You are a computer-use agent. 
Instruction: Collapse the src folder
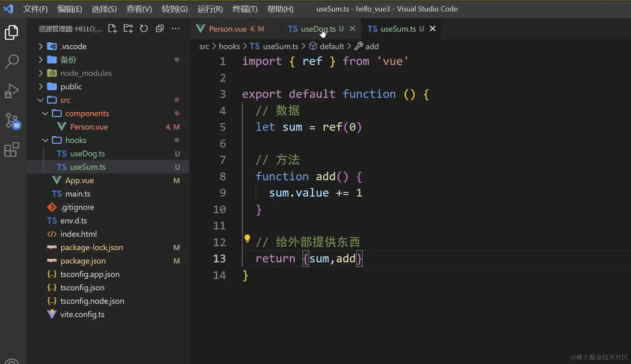click(41, 100)
